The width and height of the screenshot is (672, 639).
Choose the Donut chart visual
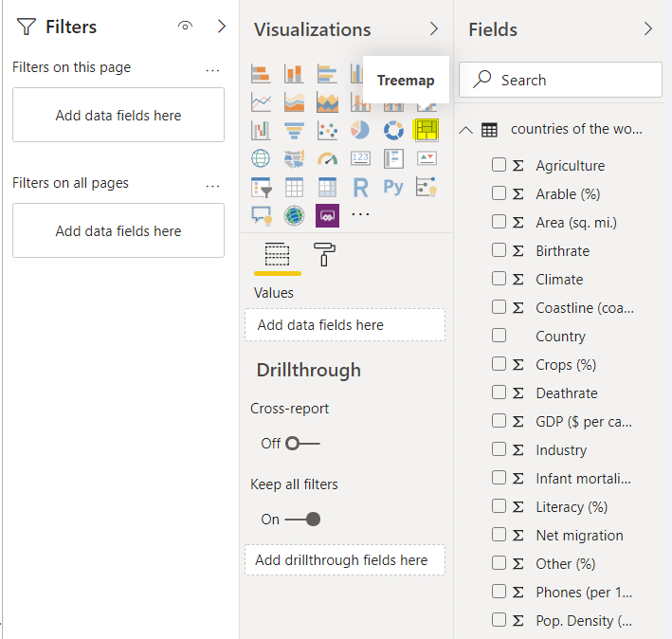click(x=393, y=129)
